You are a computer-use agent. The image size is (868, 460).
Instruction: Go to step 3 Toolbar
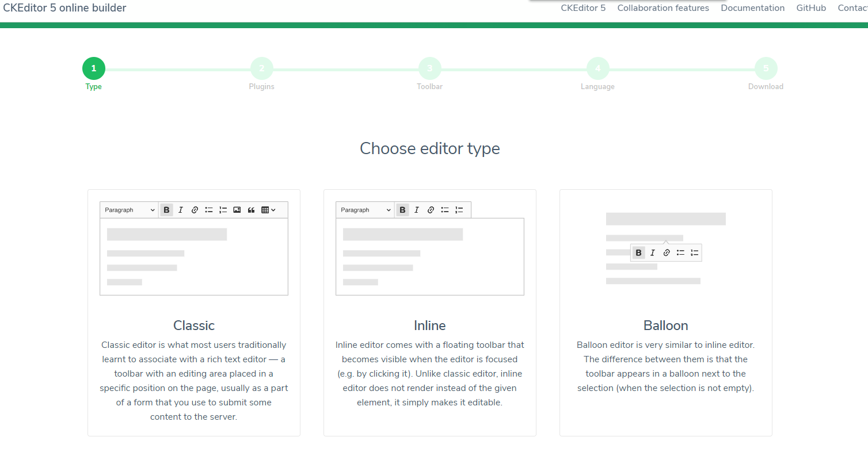430,68
